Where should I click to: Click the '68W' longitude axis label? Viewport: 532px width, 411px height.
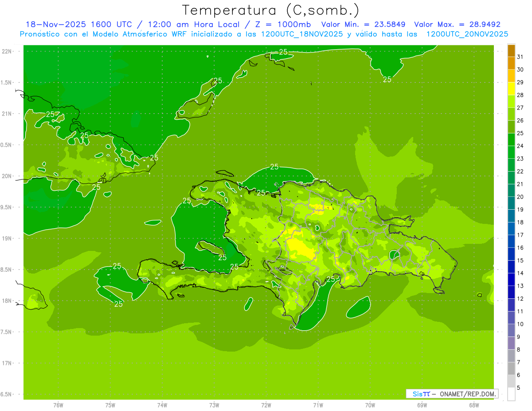[474, 405]
